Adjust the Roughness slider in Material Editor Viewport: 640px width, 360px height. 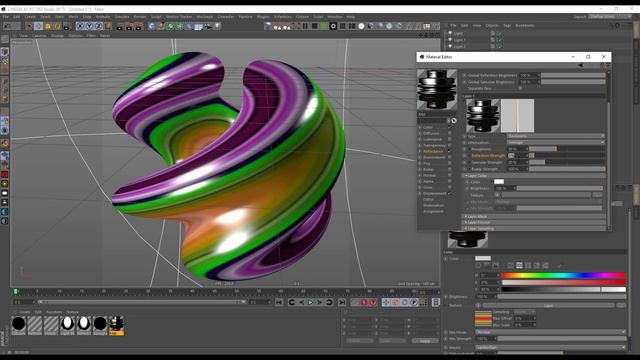[x=567, y=149]
